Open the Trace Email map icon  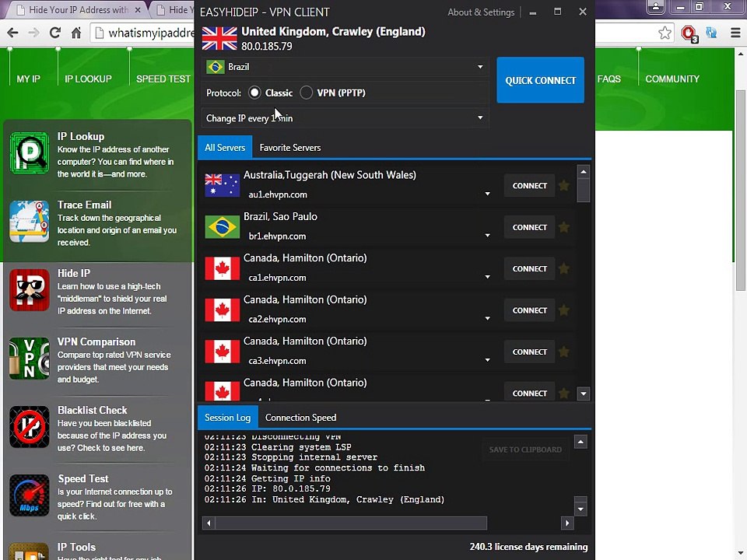click(x=29, y=222)
